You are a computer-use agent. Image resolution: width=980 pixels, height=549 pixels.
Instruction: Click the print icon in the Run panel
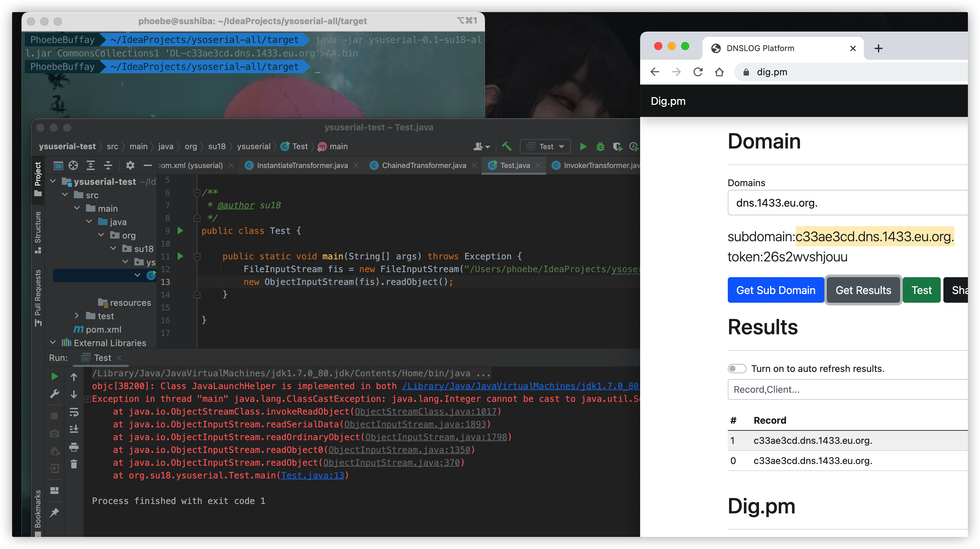(x=74, y=447)
